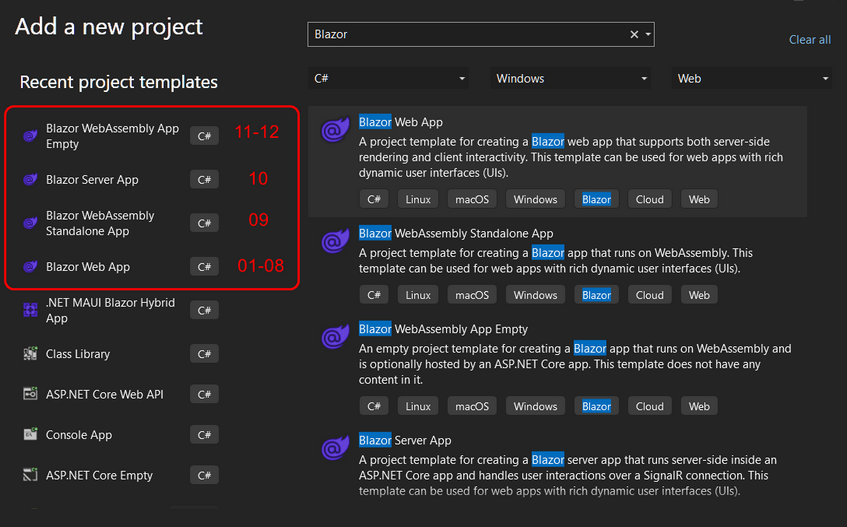Click C# tag beside ASP.NET Core Web API
The width and height of the screenshot is (847, 527).
pyautogui.click(x=204, y=394)
